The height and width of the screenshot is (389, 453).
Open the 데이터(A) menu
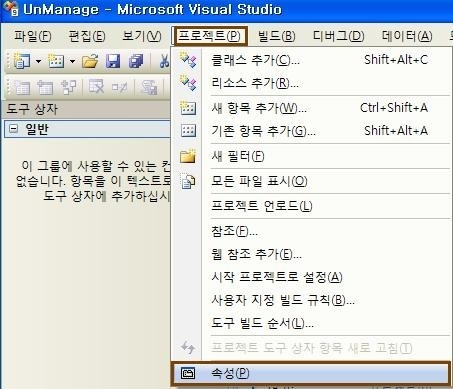click(407, 36)
